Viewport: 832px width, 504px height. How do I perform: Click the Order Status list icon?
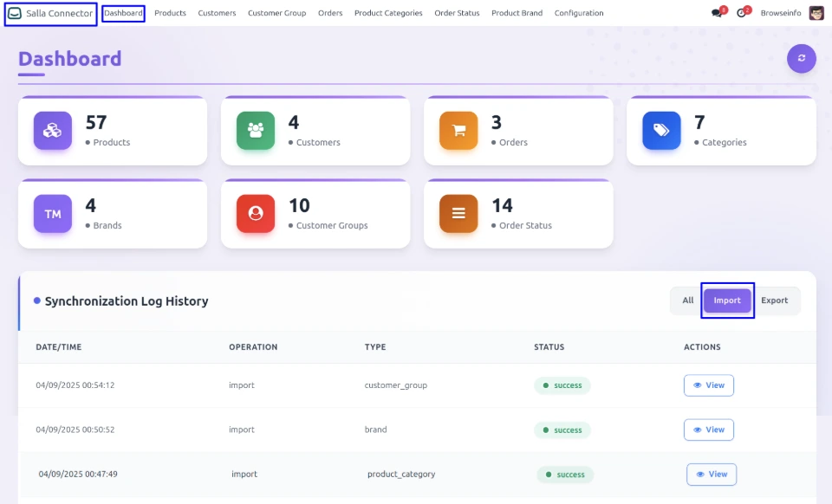pyautogui.click(x=458, y=214)
